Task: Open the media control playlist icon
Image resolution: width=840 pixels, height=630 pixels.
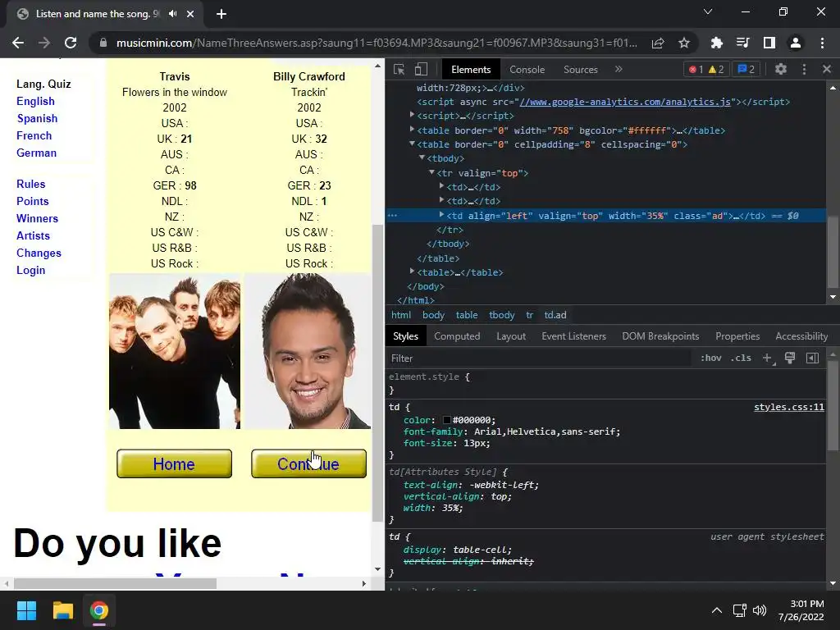Action: click(x=742, y=43)
